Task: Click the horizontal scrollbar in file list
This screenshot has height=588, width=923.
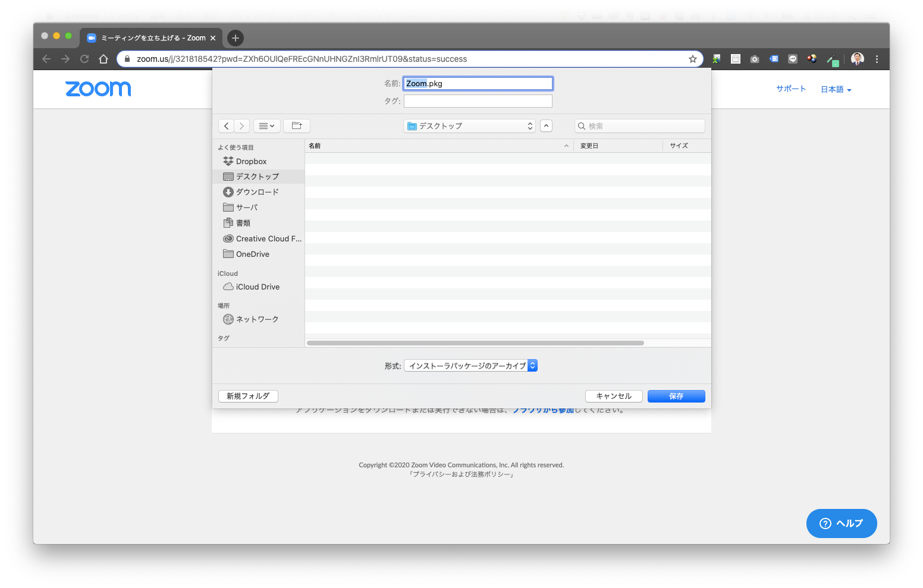Action: click(x=475, y=343)
